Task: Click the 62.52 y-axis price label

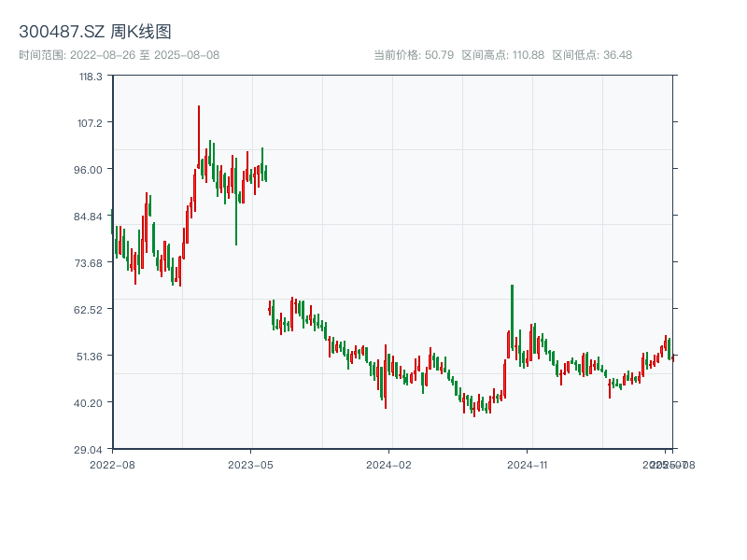Action: [x=91, y=310]
